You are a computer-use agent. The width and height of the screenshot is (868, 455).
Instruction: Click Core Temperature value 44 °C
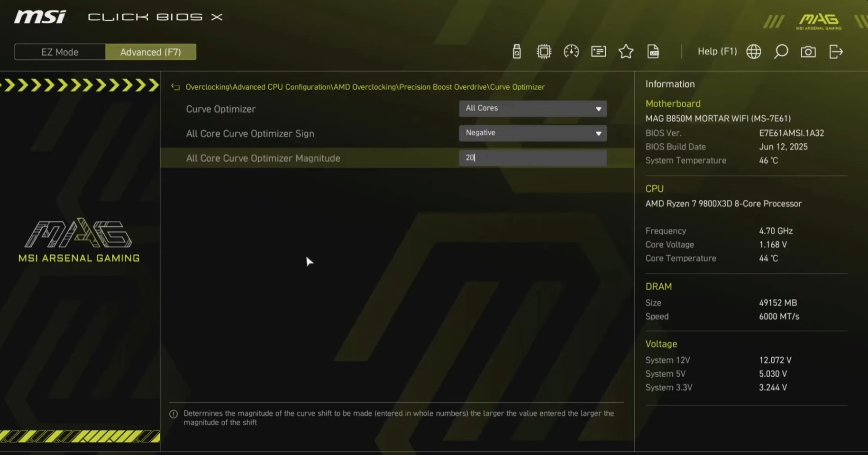coord(768,259)
